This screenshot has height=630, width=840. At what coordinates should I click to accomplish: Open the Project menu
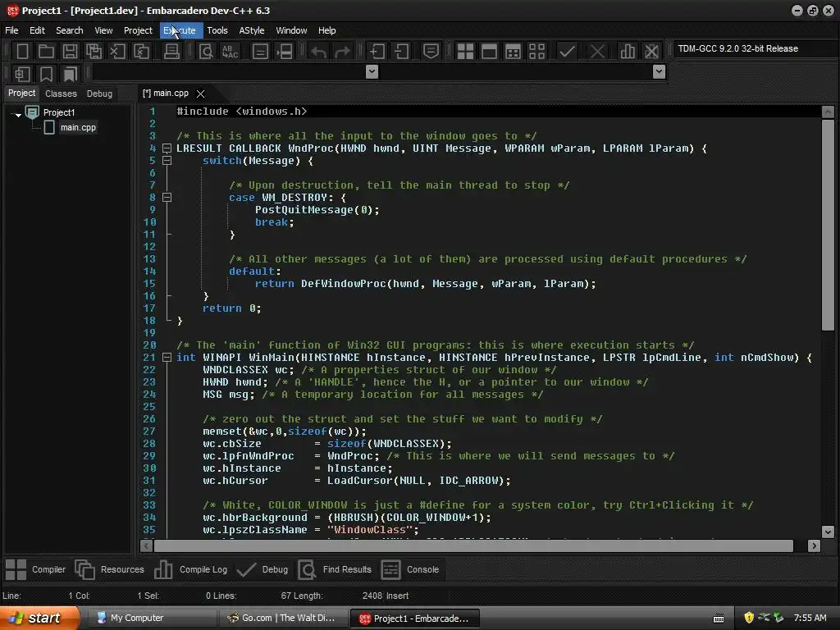(138, 30)
